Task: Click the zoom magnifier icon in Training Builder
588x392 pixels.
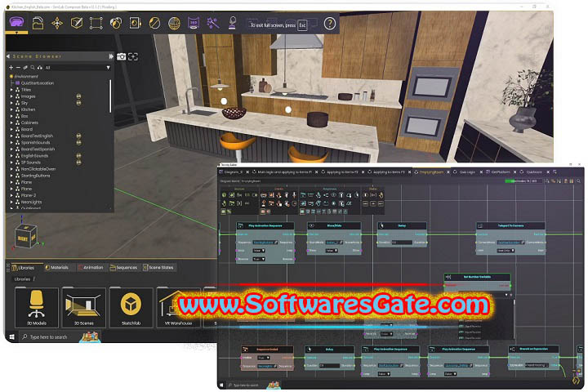Action: (x=579, y=181)
